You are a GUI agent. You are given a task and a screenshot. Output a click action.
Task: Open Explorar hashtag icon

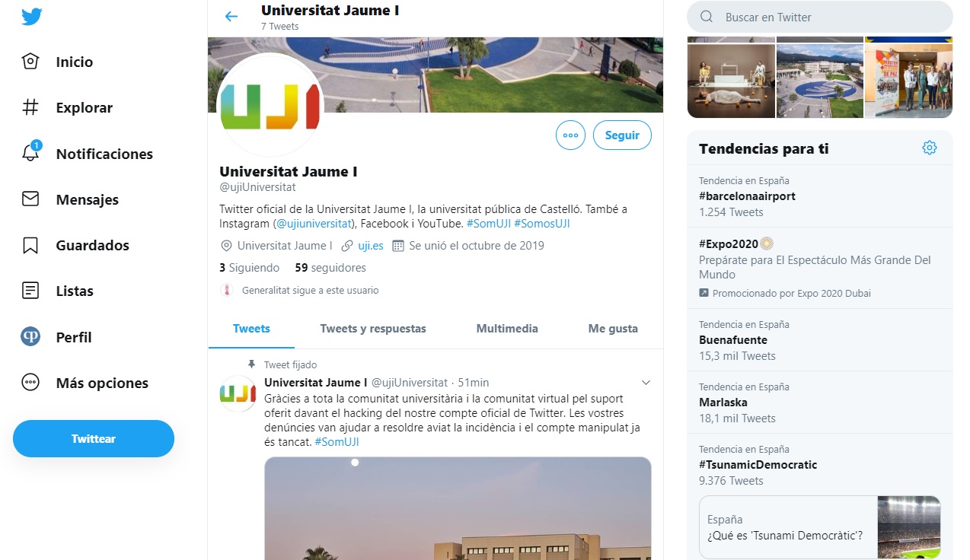pos(30,107)
